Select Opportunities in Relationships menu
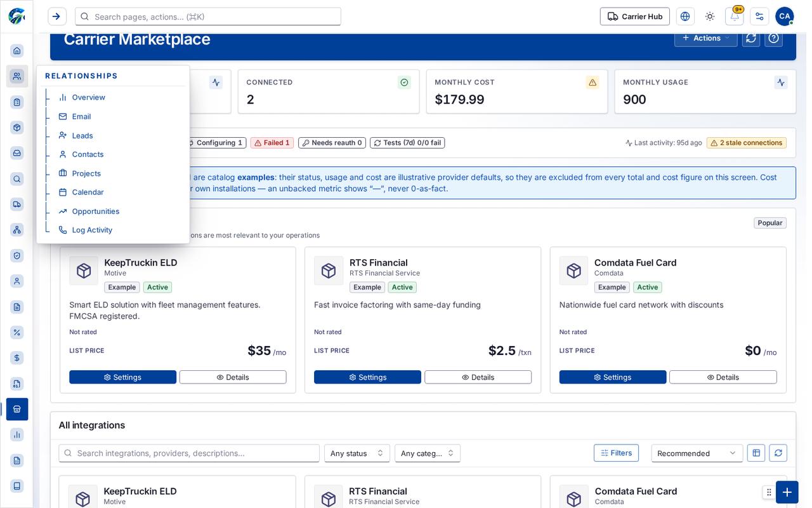 [x=95, y=211]
